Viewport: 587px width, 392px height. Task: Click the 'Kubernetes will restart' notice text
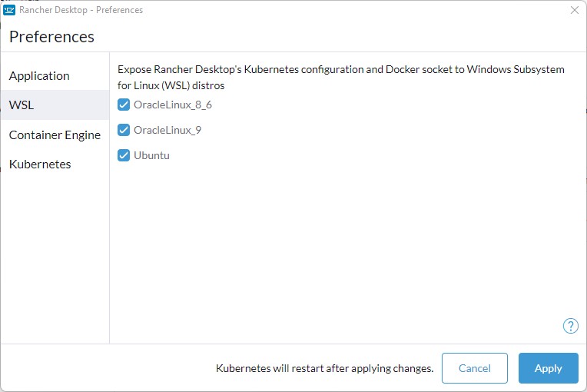pos(324,368)
